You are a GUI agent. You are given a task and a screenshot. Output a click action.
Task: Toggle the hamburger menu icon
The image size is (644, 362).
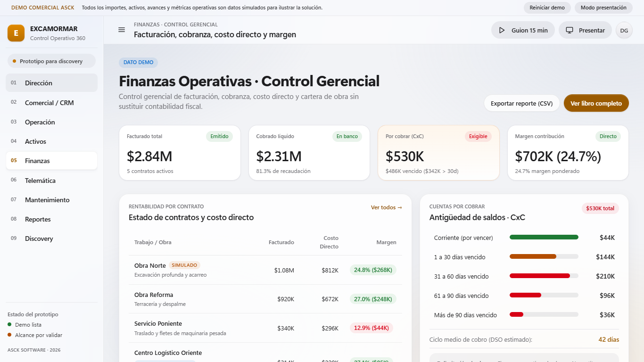coord(122,30)
